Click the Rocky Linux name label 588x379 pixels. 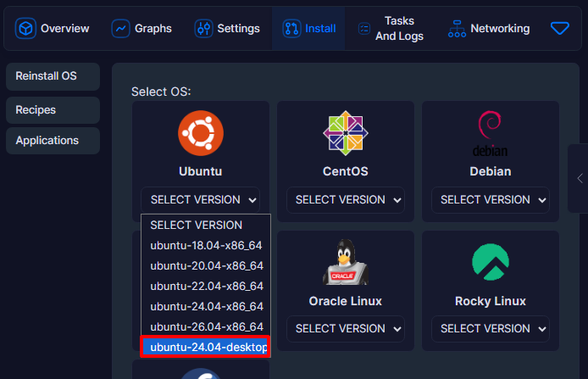click(x=490, y=301)
